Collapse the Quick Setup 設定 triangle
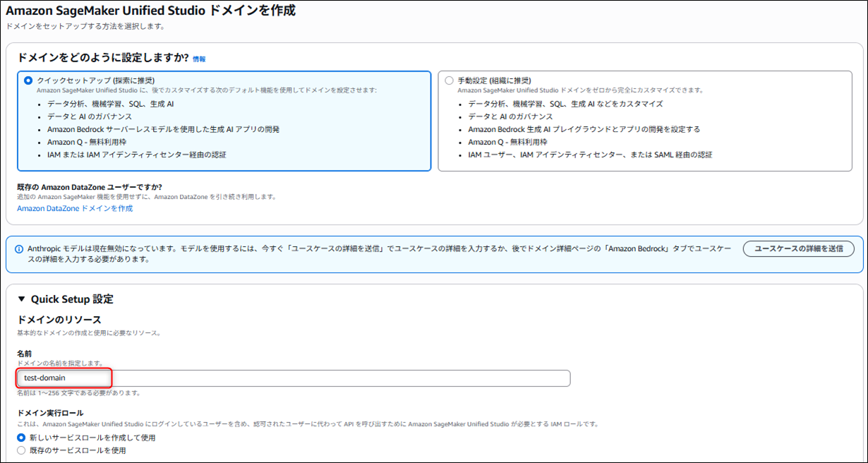Image resolution: width=868 pixels, height=463 pixels. click(x=21, y=299)
